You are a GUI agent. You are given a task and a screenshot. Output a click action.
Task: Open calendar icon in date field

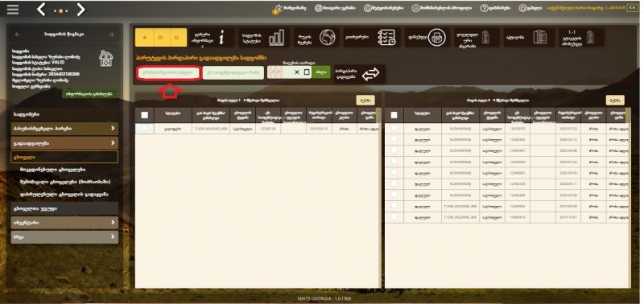tap(307, 72)
